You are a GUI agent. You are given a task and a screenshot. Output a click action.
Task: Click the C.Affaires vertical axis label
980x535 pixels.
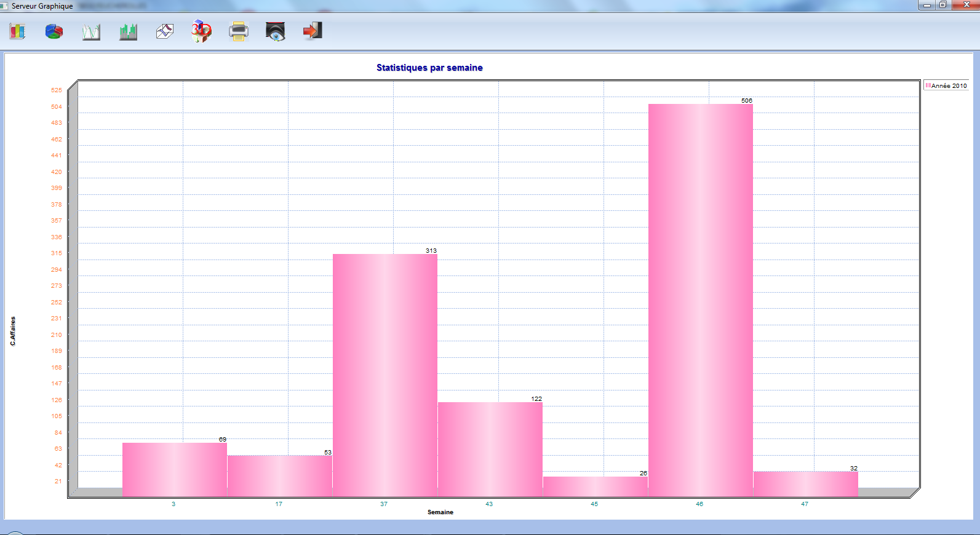[13, 331]
